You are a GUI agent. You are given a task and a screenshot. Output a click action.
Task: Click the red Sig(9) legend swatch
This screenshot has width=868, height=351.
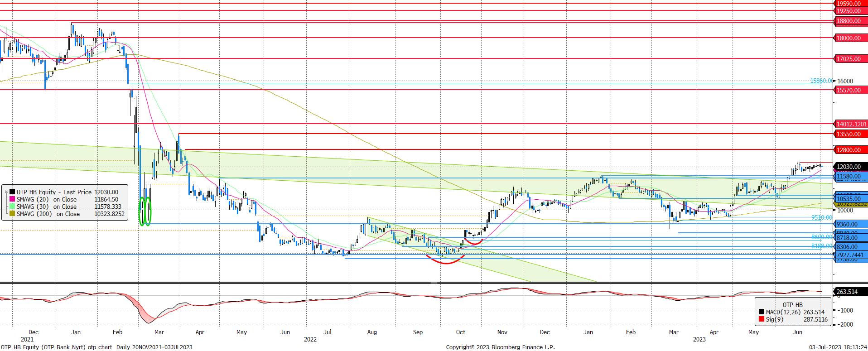[x=761, y=319]
